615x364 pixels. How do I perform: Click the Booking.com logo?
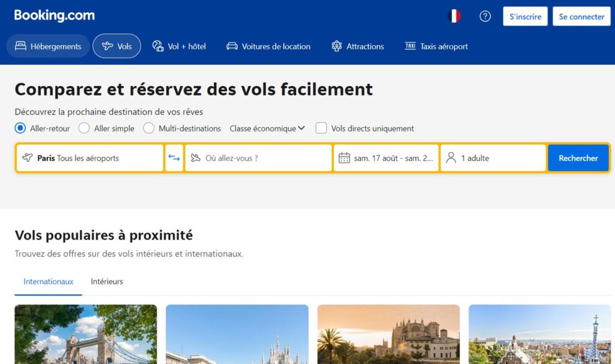point(54,16)
